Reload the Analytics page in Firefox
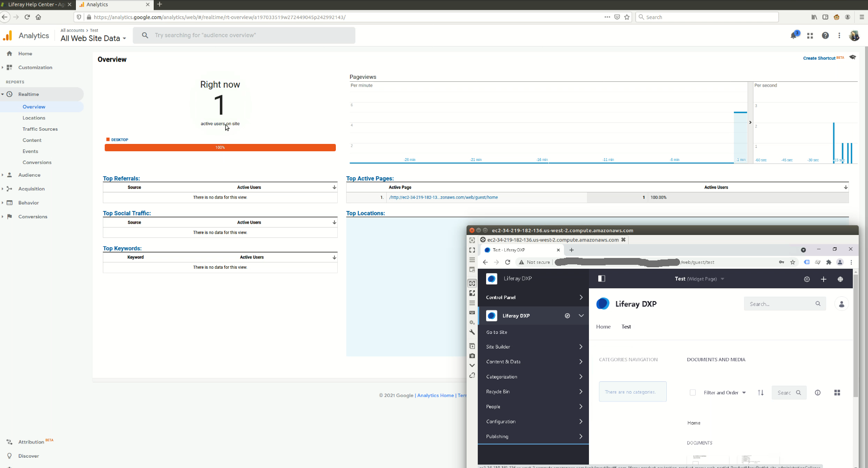Image resolution: width=868 pixels, height=468 pixels. click(x=27, y=17)
